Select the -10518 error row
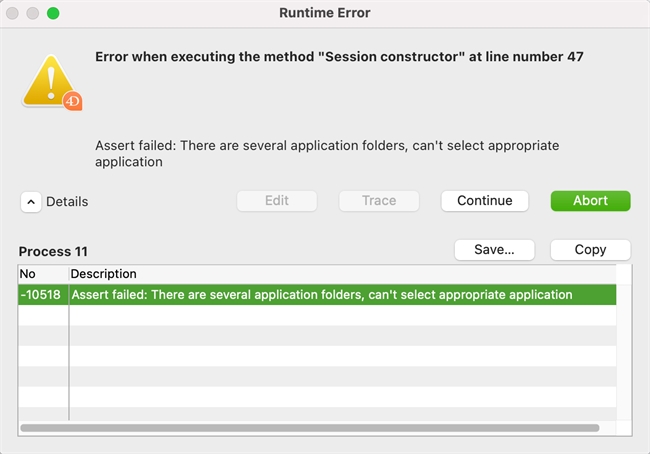The image size is (650, 455). click(x=320, y=295)
